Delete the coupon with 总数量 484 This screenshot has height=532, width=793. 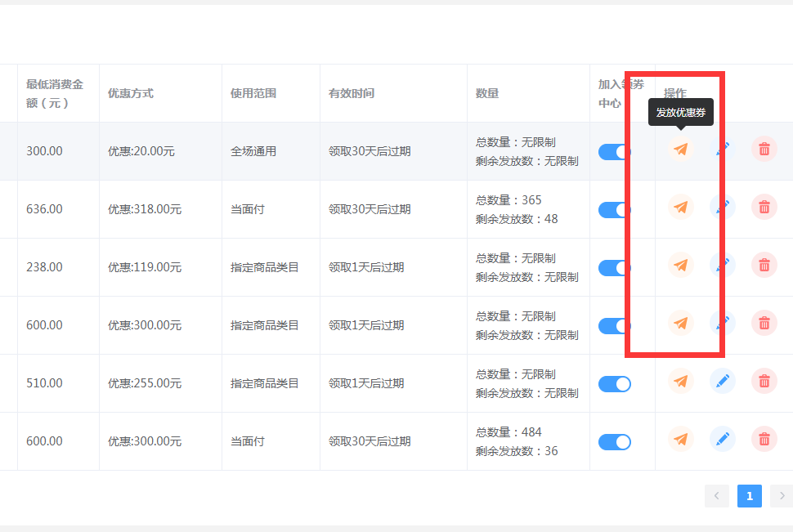[x=764, y=439]
